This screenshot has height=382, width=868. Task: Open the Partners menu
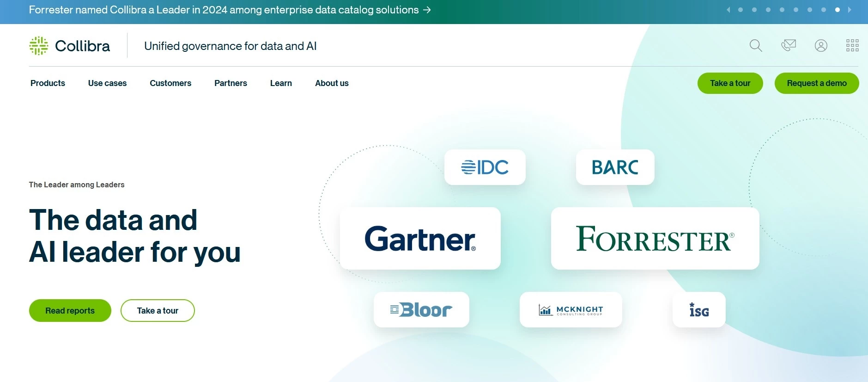coord(231,83)
